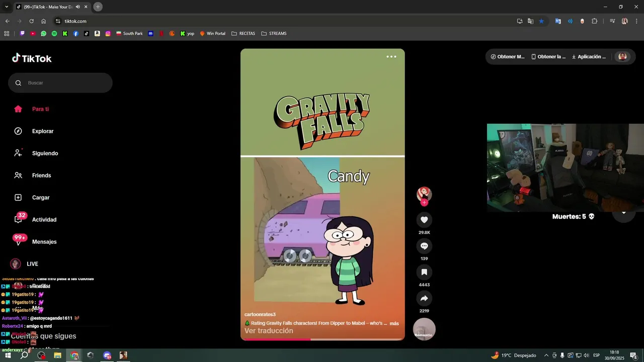Viewport: 644px width, 362px height.
Task: Bookmark this page with the star
Action: 541,21
